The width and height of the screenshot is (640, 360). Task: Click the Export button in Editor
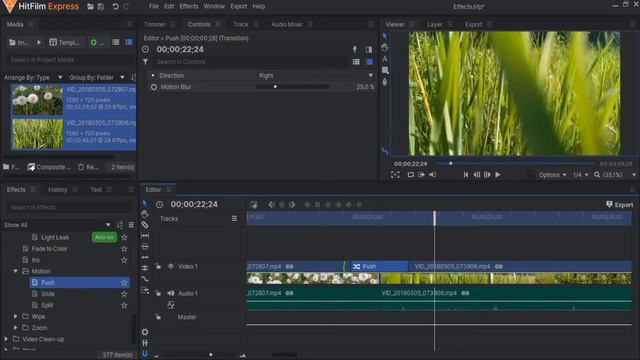coord(620,204)
